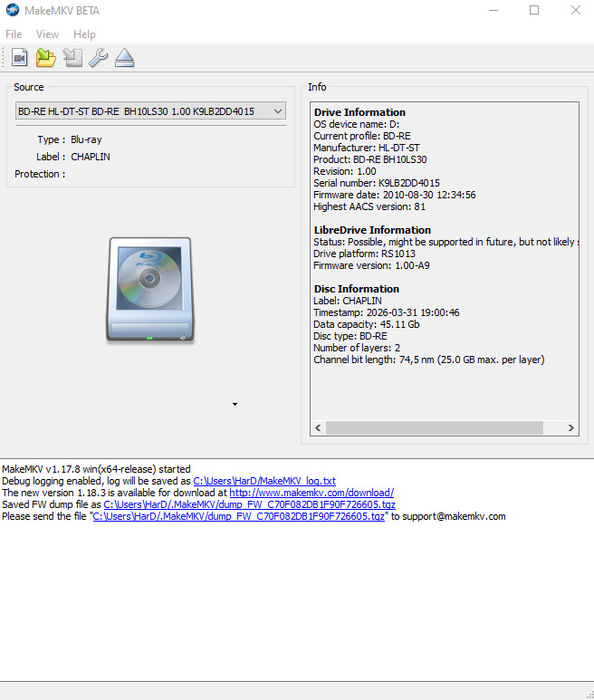Click the LibreDrive Status line
This screenshot has width=594, height=700.
click(x=445, y=242)
